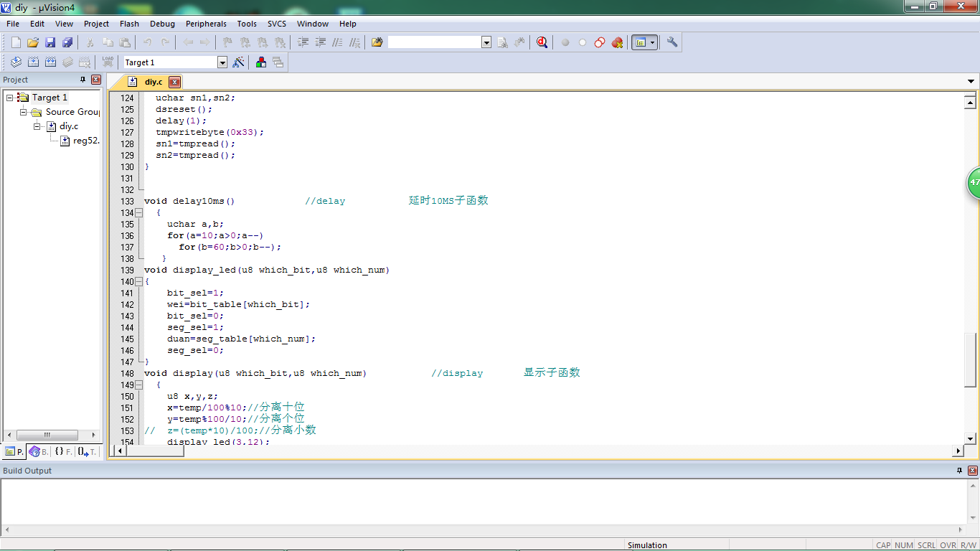Close the Build Output panel
Image resolution: width=980 pixels, height=551 pixels.
(972, 471)
